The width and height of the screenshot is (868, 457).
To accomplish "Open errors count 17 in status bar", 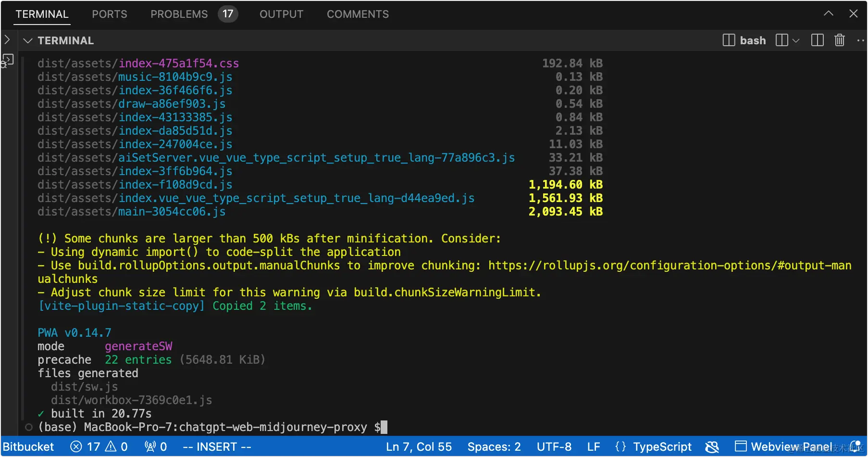I will pyautogui.click(x=85, y=447).
